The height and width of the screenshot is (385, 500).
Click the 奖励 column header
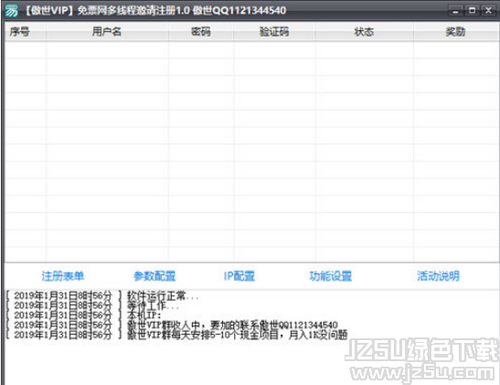(455, 32)
